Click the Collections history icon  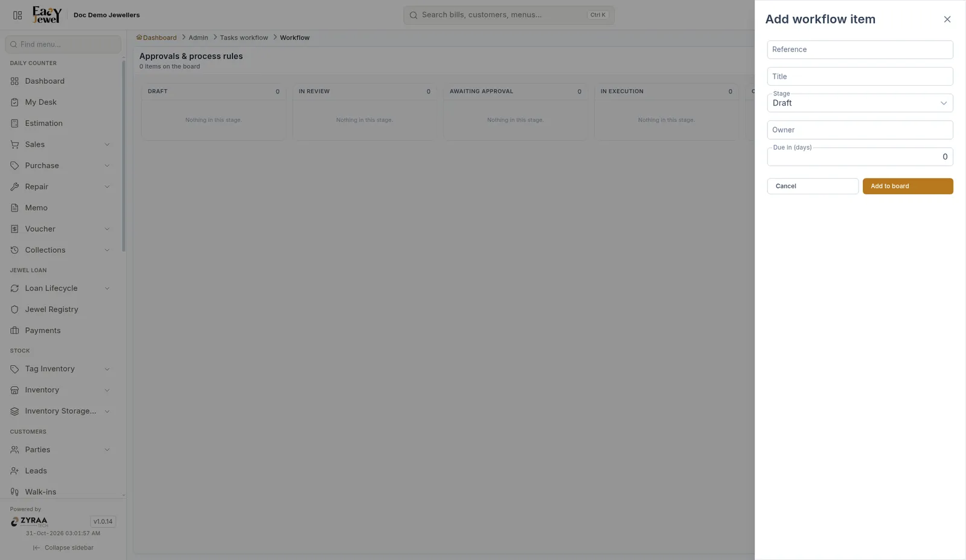pos(14,250)
